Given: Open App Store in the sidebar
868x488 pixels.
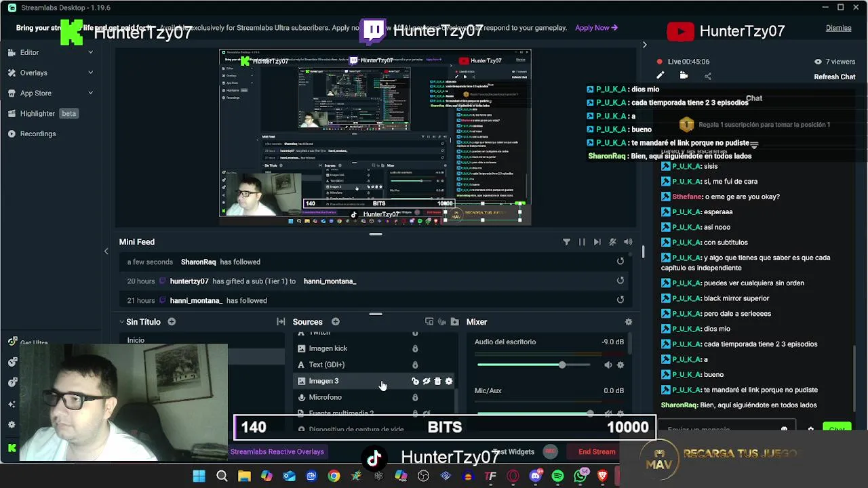Looking at the screenshot, I should 35,93.
